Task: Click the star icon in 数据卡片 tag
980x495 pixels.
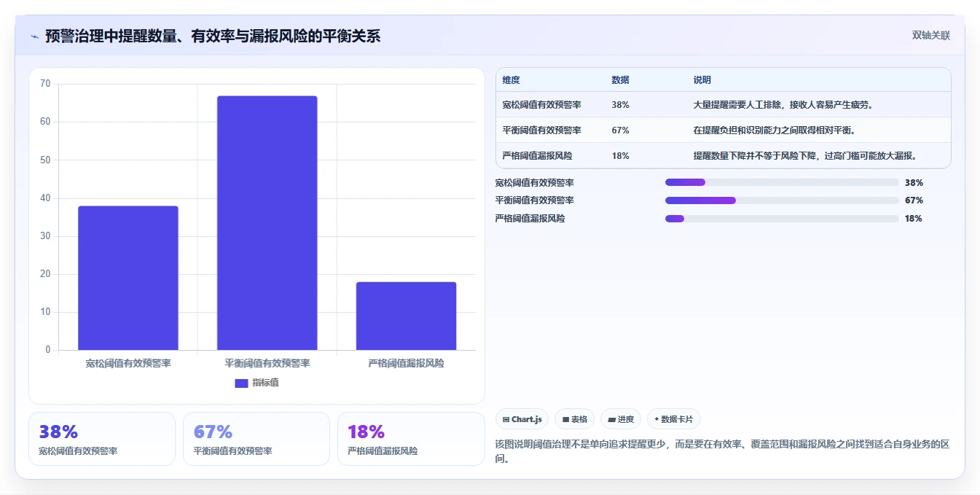Action: point(656,419)
